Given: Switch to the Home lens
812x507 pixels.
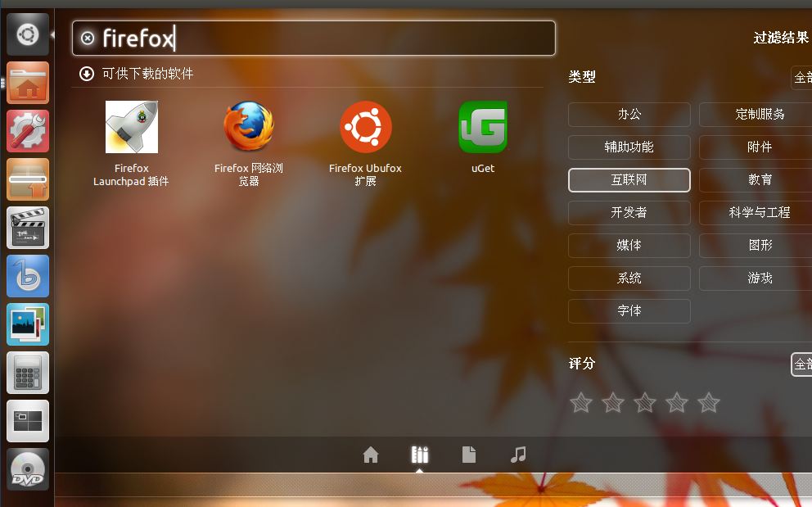Looking at the screenshot, I should [371, 455].
